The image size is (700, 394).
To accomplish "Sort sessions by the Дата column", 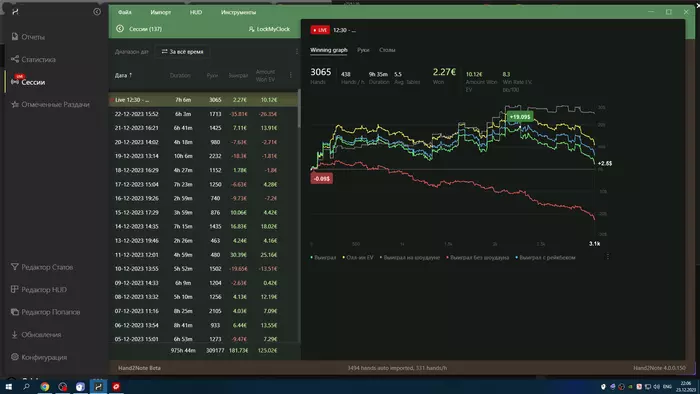I will 123,75.
